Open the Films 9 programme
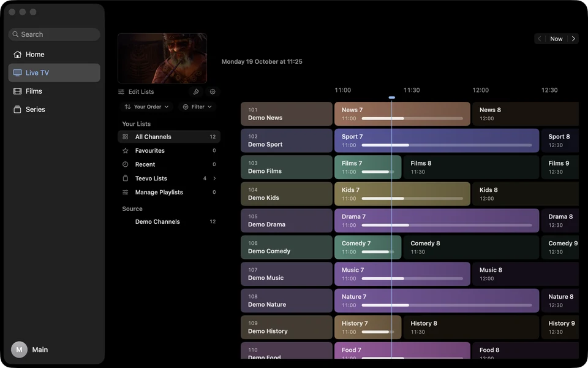The height and width of the screenshot is (368, 588). pos(560,167)
